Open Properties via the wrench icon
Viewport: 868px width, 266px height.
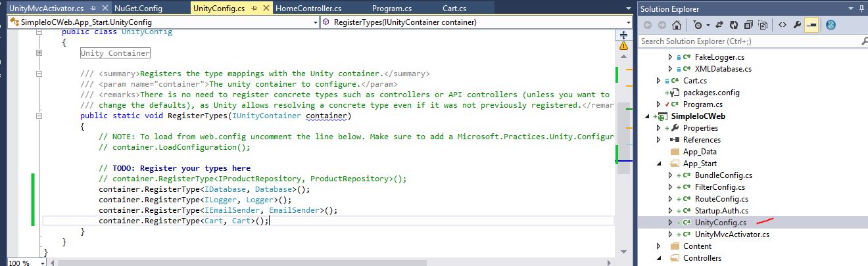click(x=797, y=26)
